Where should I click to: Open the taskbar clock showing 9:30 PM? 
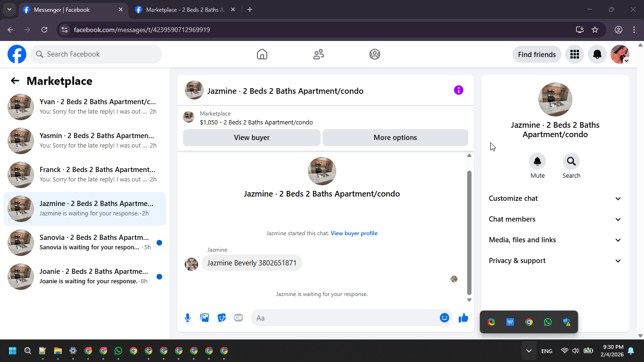pyautogui.click(x=613, y=351)
